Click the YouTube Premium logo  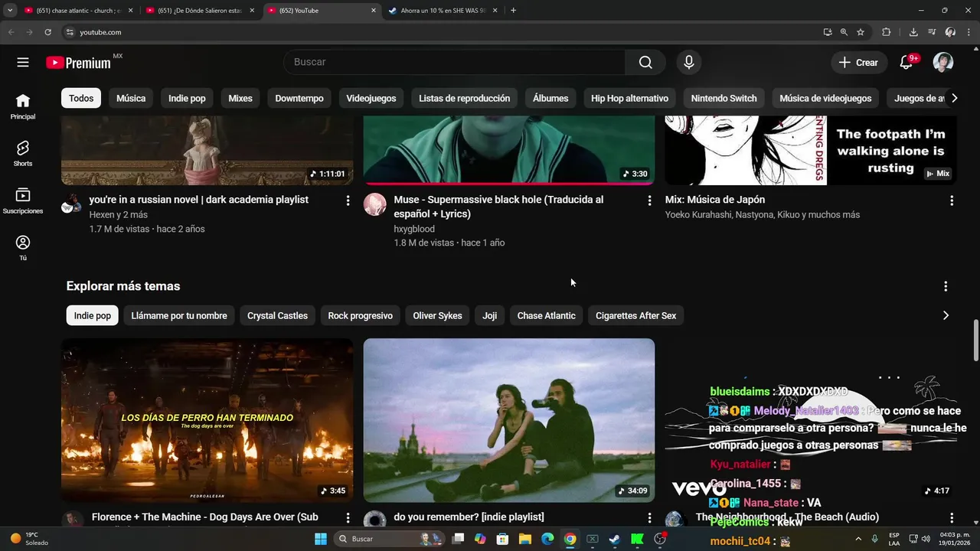(79, 63)
